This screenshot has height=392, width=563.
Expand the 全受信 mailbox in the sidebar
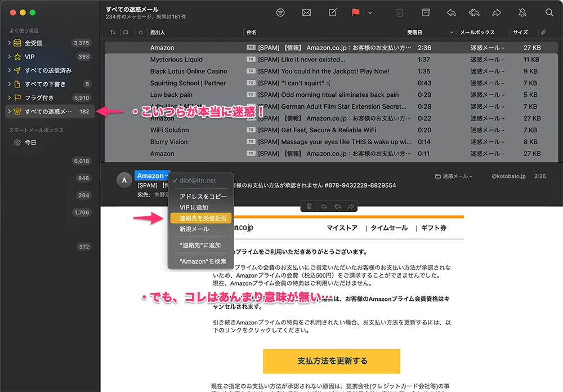click(10, 43)
